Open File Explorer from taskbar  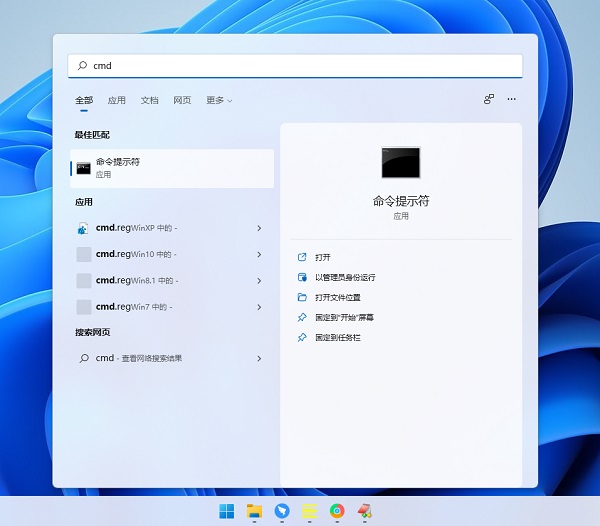(254, 511)
